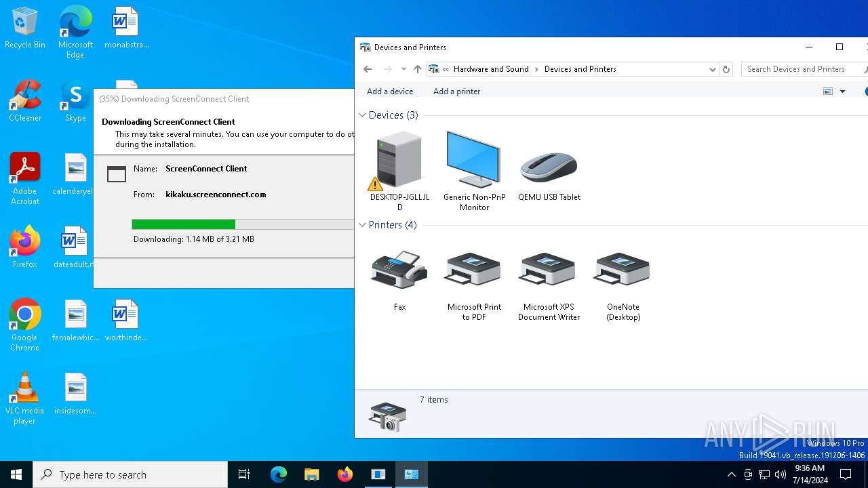868x488 pixels.
Task: Open the Recycle Bin desktop icon
Action: pyautogui.click(x=25, y=28)
